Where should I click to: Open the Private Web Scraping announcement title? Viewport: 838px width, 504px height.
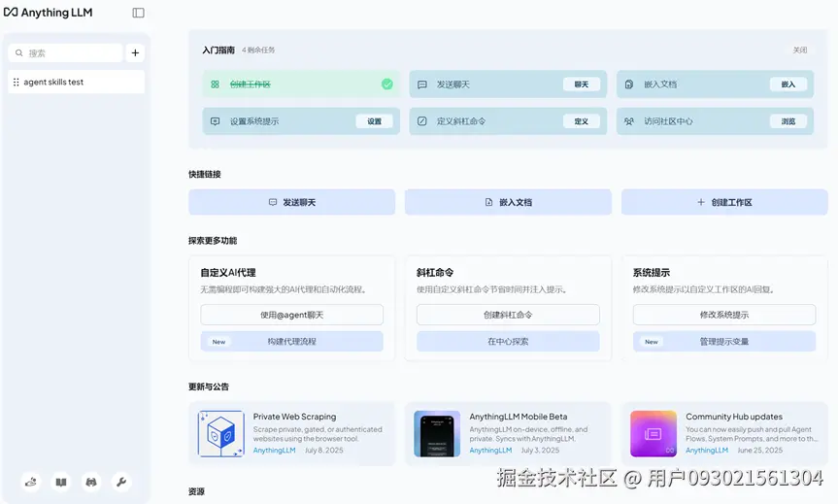(294, 417)
